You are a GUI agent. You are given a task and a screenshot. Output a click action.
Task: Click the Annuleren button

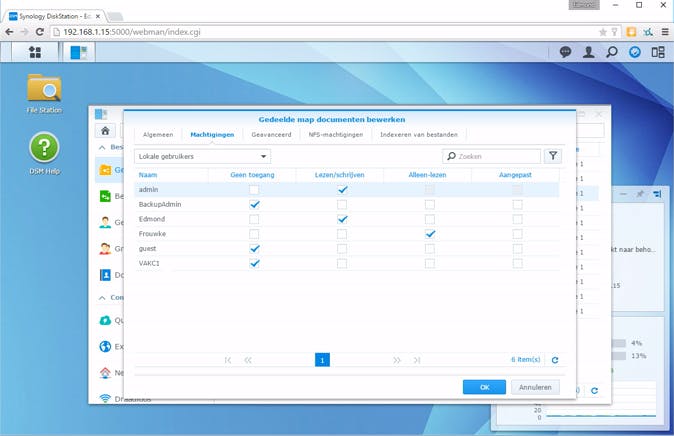[535, 387]
